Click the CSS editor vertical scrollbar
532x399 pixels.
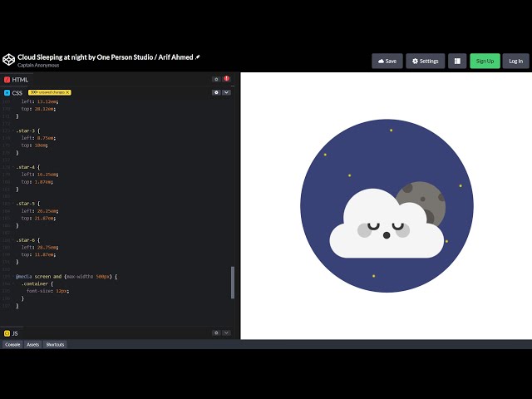[x=233, y=283]
